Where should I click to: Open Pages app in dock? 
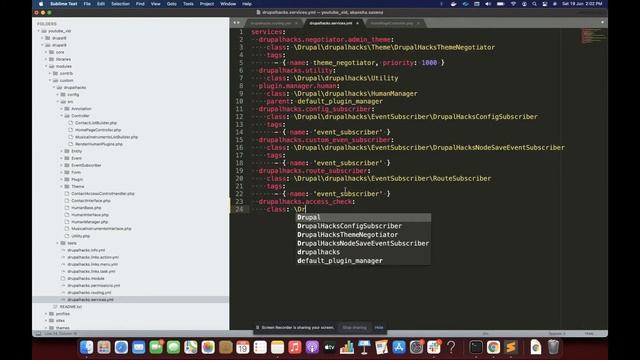(382, 347)
